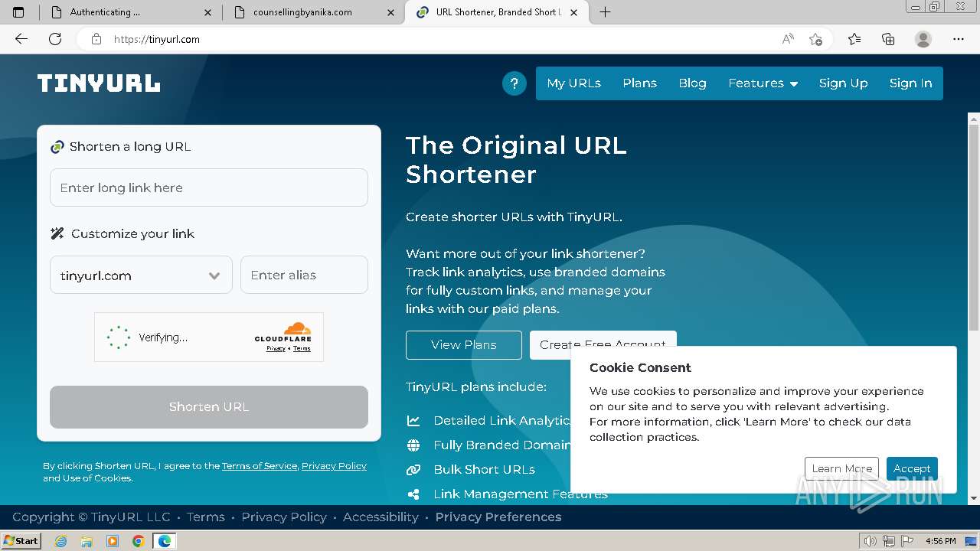The height and width of the screenshot is (551, 980).
Task: Open footer Terms link
Action: click(206, 517)
